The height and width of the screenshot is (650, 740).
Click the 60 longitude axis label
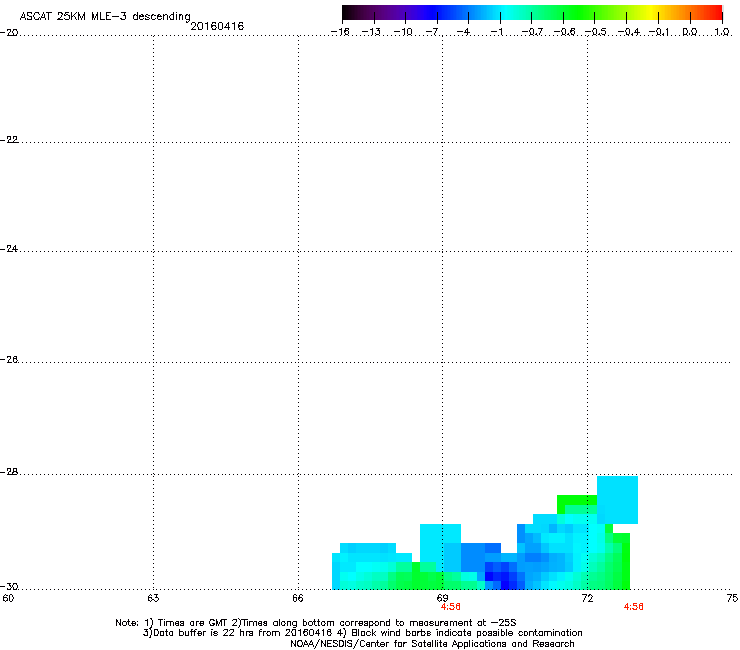tap(8, 598)
